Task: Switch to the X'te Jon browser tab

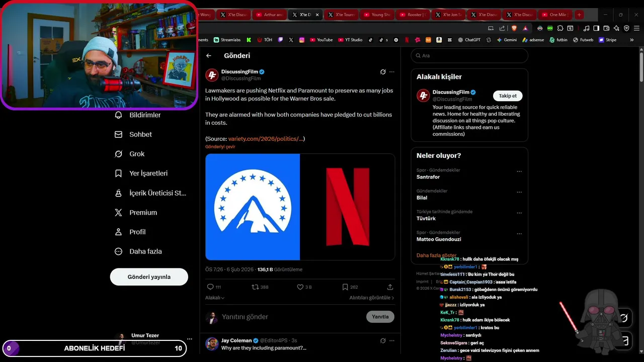Action: point(448,15)
